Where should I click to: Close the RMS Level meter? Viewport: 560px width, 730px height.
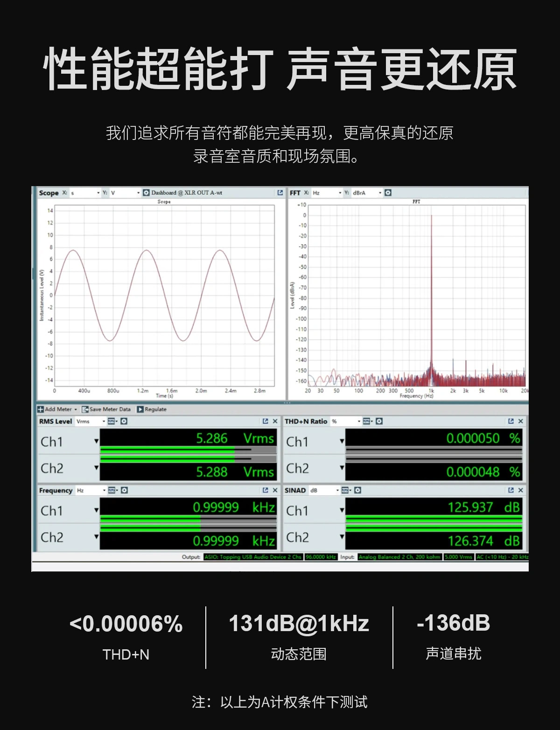pos(275,421)
